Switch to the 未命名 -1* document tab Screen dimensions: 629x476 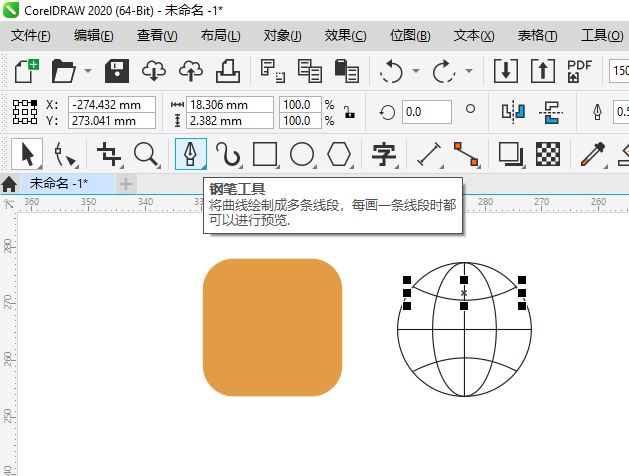pos(67,184)
